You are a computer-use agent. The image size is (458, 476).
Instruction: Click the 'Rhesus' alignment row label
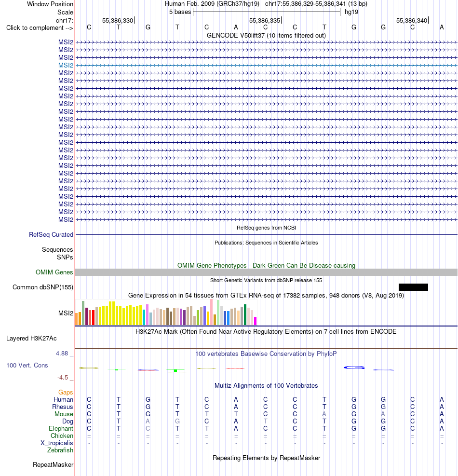click(63, 407)
